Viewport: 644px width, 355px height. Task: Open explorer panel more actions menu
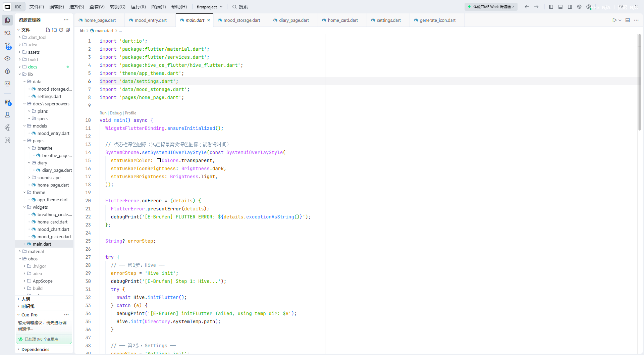tap(66, 20)
